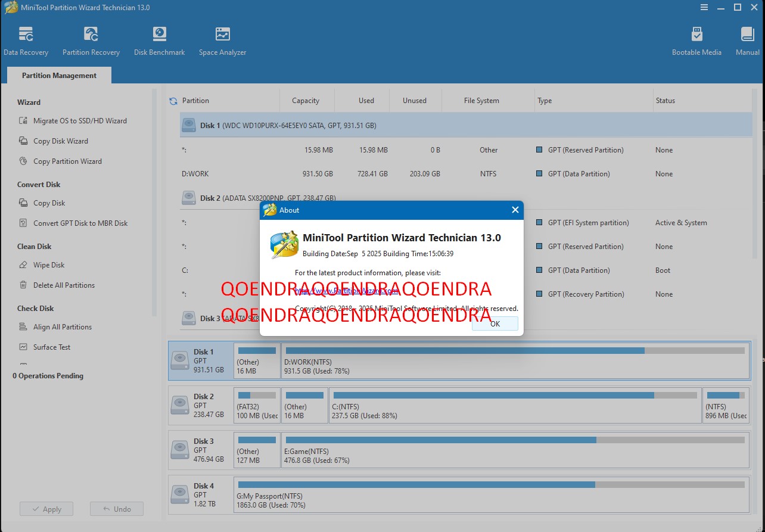
Task: Start the Space Analyzer
Action: point(222,39)
